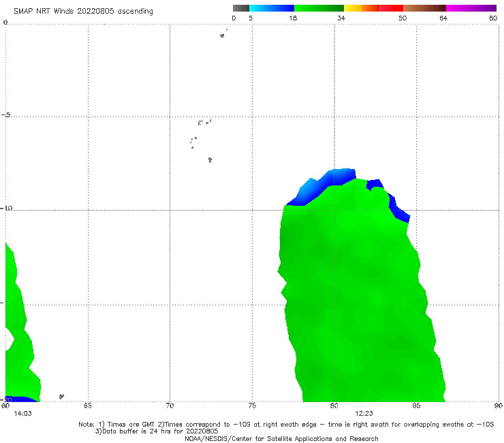Click longitude label '70' on bottom axis
504x443 pixels.
pyautogui.click(x=170, y=406)
